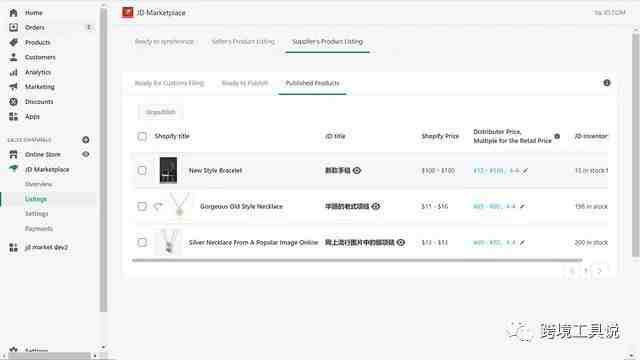Open the Products tag icon
This screenshot has height=360, width=640.
pos(13,42)
